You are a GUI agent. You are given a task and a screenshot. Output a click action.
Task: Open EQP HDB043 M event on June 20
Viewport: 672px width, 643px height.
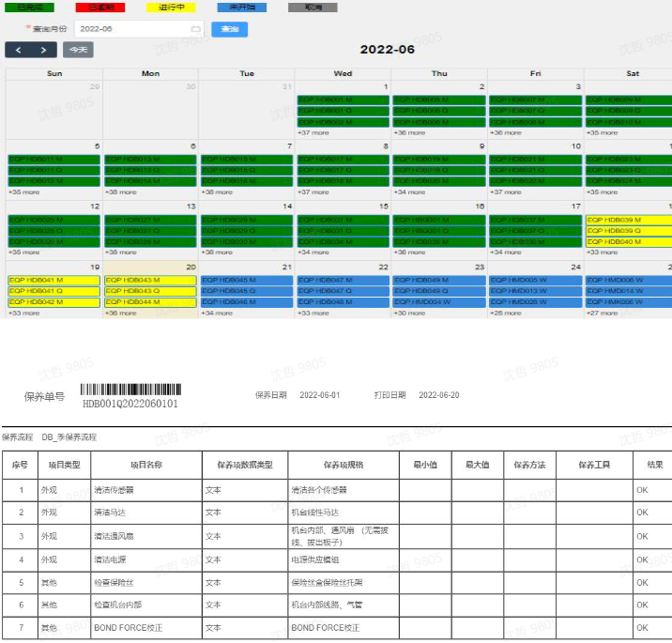point(150,281)
